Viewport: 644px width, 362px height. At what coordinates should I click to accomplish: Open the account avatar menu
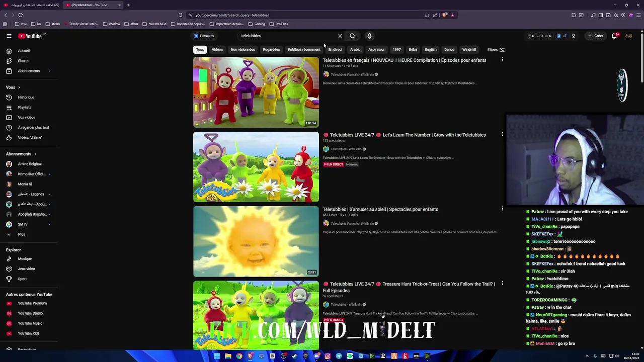pyautogui.click(x=628, y=36)
